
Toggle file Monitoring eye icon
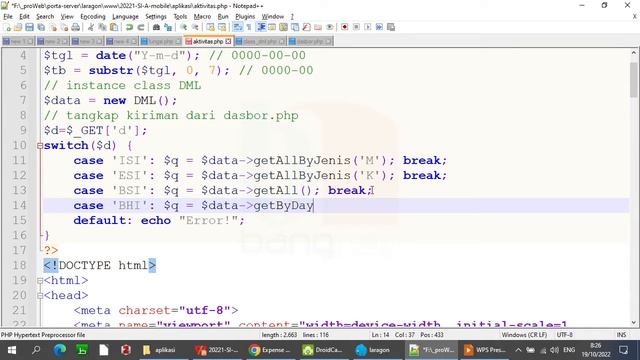tap(329, 27)
